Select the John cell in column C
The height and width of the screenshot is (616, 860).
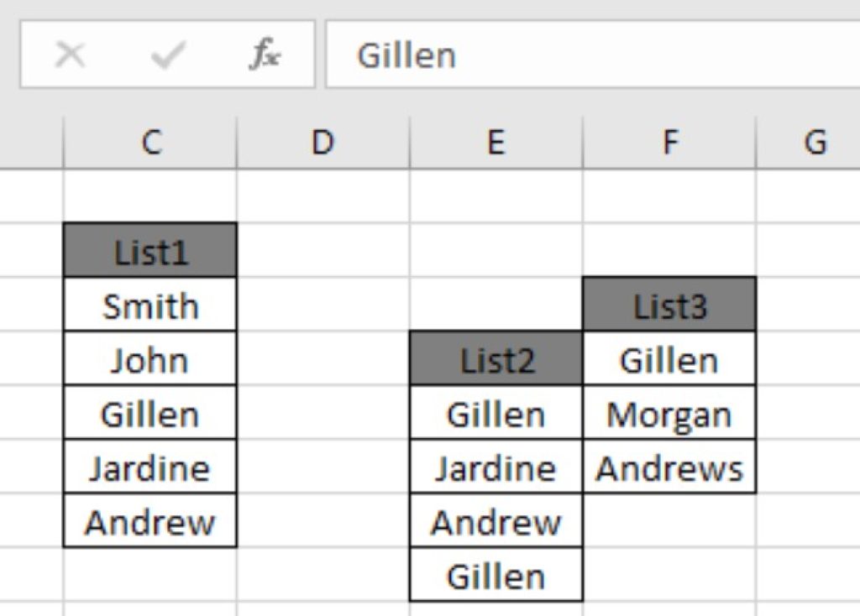click(x=149, y=359)
